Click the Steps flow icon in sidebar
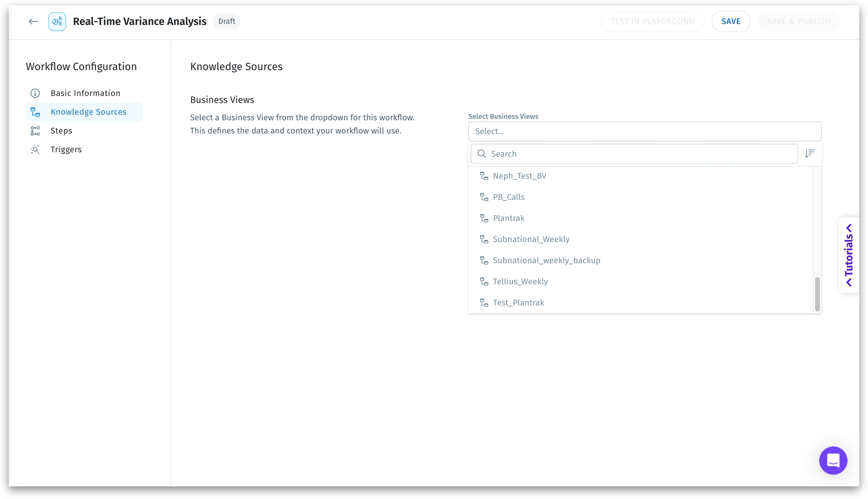Screen dimensions: 868x499 (35, 131)
